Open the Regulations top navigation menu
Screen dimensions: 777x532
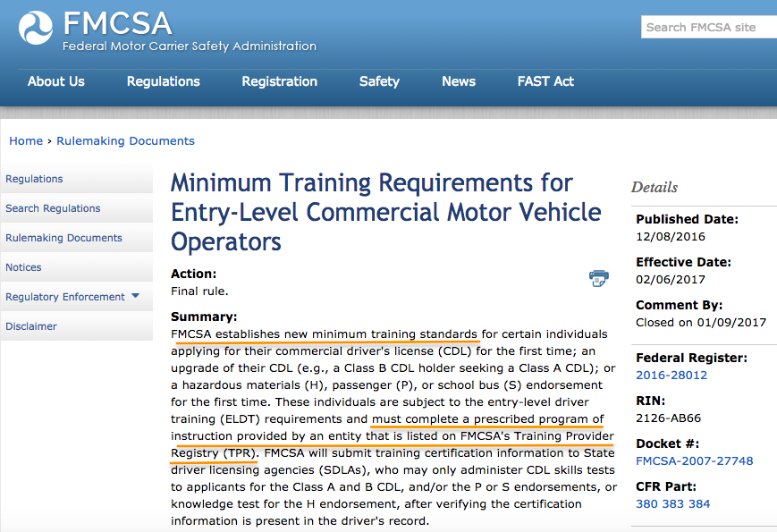coord(164,81)
